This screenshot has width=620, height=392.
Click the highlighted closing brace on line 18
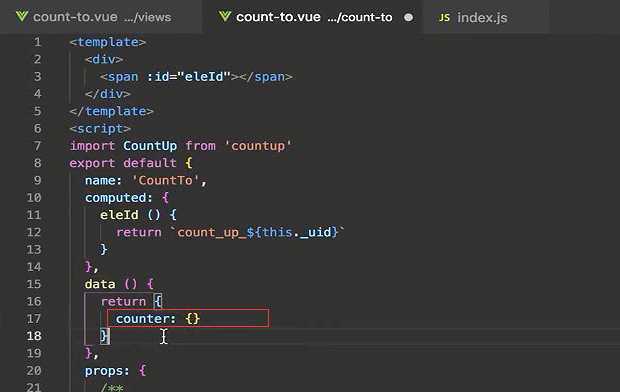tap(104, 336)
